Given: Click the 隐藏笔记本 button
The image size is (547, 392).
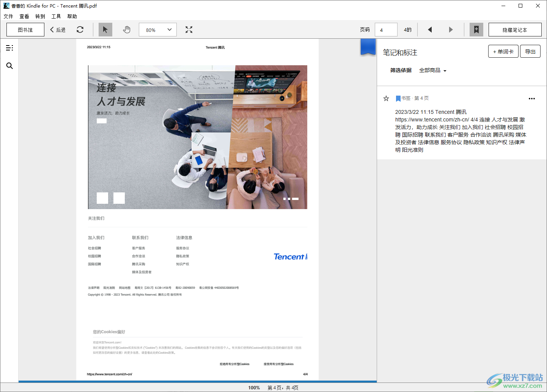Looking at the screenshot, I should coord(515,30).
